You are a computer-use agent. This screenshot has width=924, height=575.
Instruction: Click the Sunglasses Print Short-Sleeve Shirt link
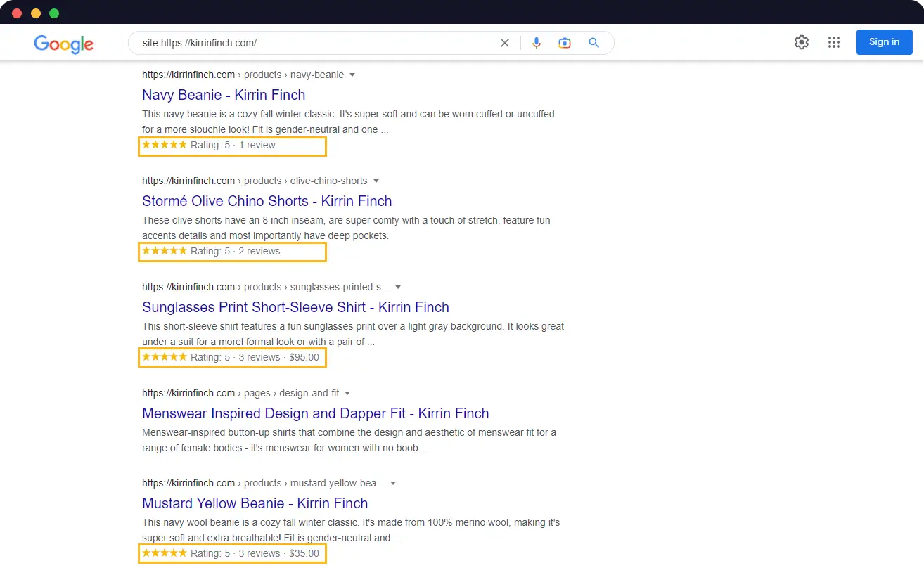pyautogui.click(x=295, y=307)
